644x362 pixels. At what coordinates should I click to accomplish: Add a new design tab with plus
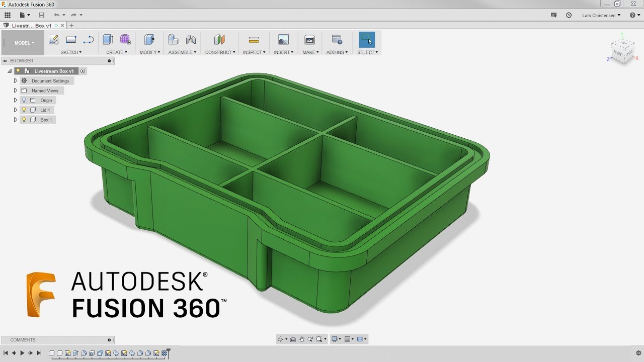click(x=71, y=25)
